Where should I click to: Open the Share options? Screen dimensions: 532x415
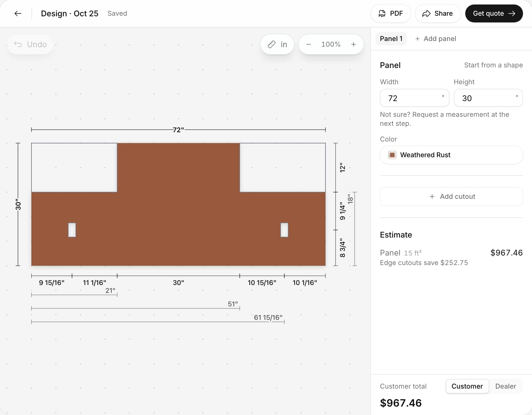[x=437, y=13]
